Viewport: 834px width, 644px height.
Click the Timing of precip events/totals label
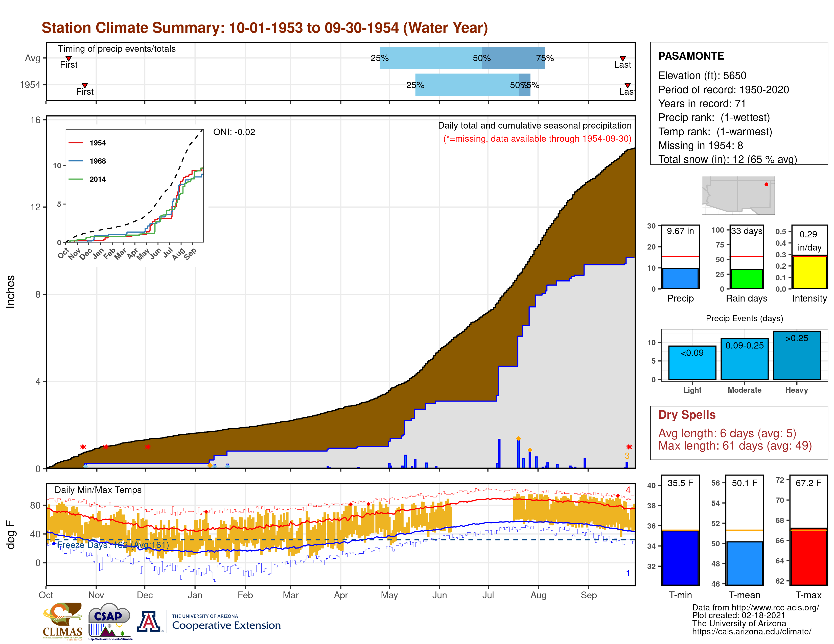click(117, 49)
